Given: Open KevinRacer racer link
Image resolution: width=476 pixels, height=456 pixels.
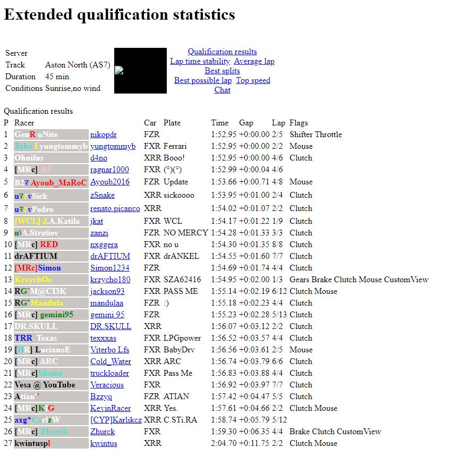Looking at the screenshot, I should tap(110, 408).
